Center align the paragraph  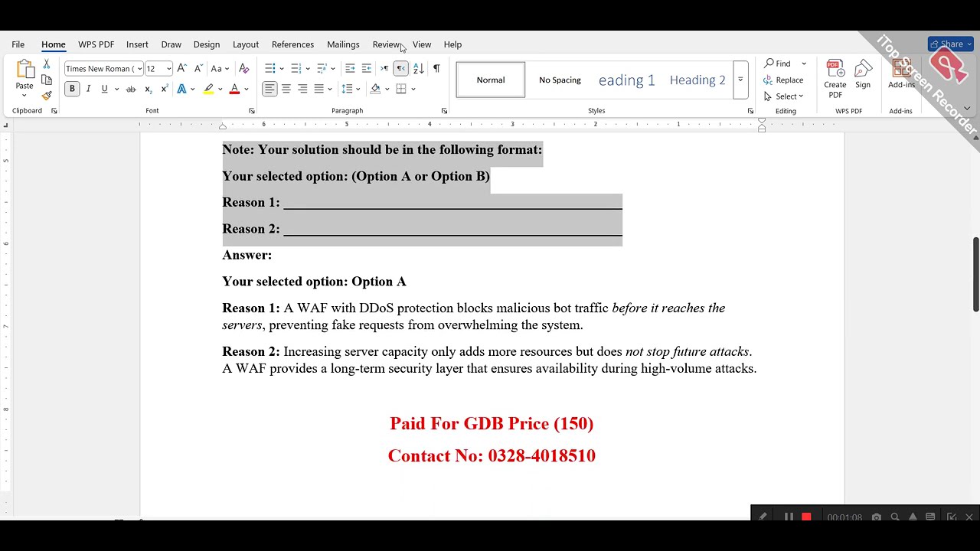tap(286, 89)
